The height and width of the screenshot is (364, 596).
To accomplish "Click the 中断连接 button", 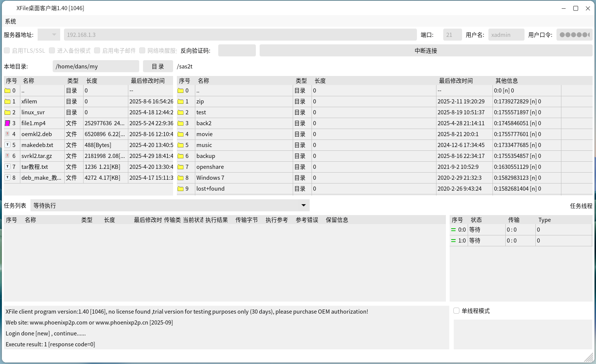I will [x=426, y=50].
